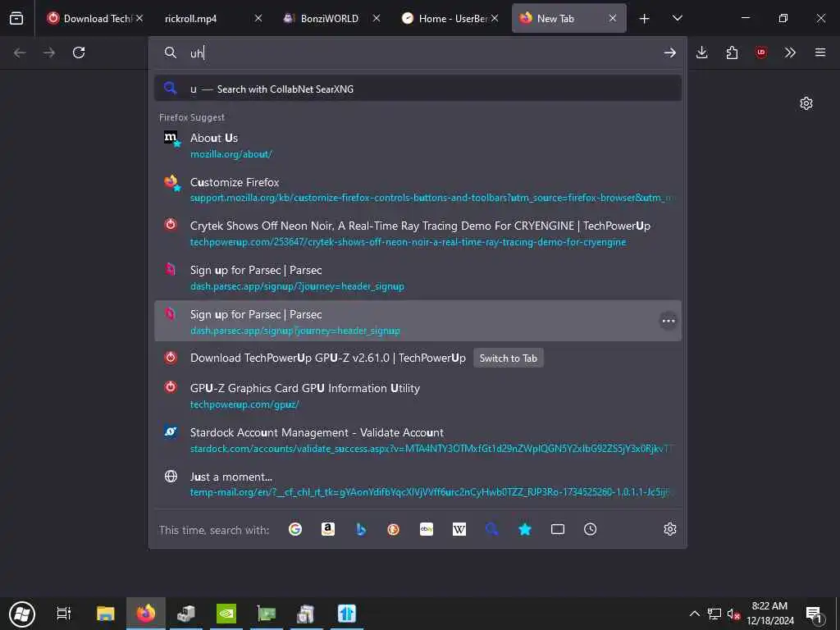This screenshot has width=840, height=630.
Task: Search history with the clock icon
Action: [591, 529]
